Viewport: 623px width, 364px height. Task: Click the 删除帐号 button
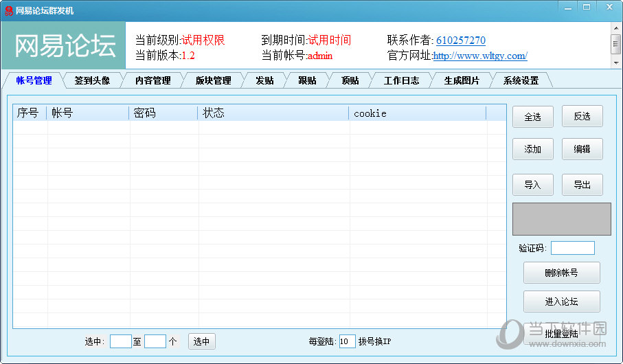561,273
